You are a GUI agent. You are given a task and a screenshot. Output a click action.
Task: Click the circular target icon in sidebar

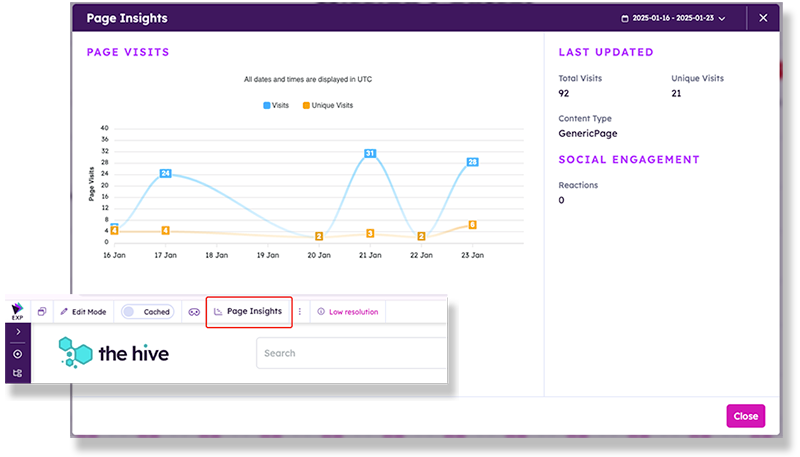18,354
